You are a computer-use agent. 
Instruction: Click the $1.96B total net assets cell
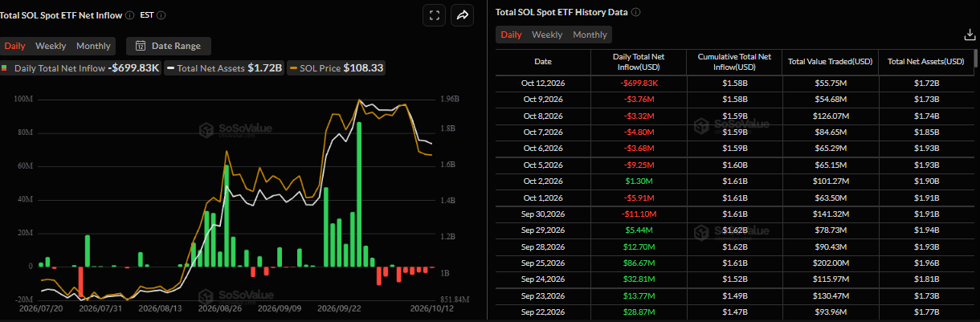click(926, 263)
